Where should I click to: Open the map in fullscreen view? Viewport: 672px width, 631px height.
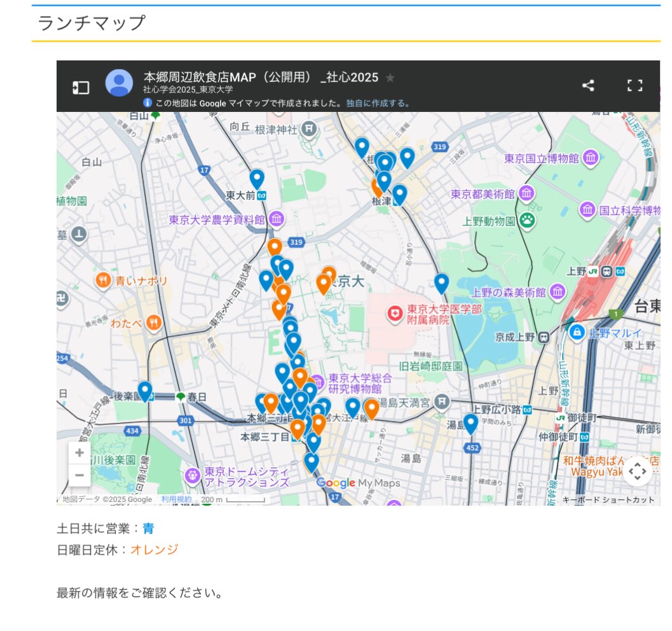coord(634,85)
